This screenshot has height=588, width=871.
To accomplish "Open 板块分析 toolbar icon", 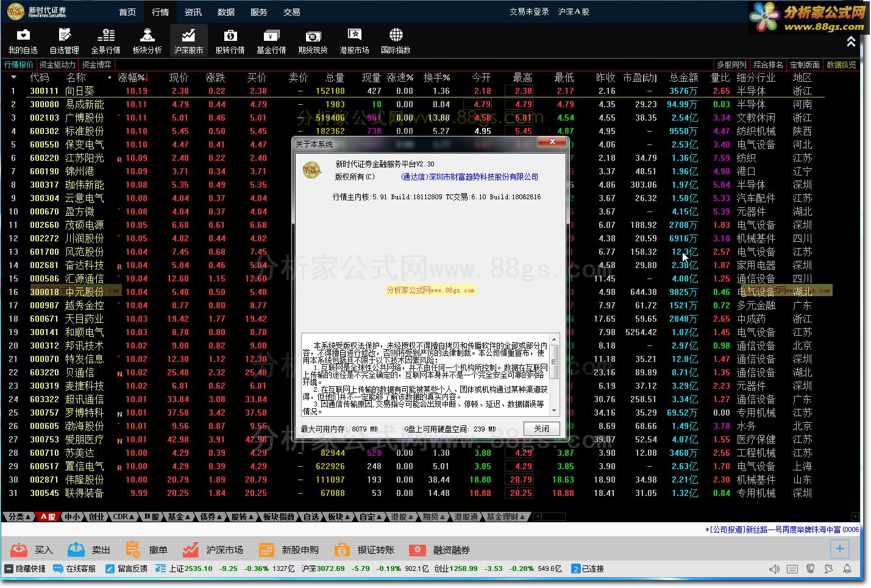I will click(x=147, y=41).
